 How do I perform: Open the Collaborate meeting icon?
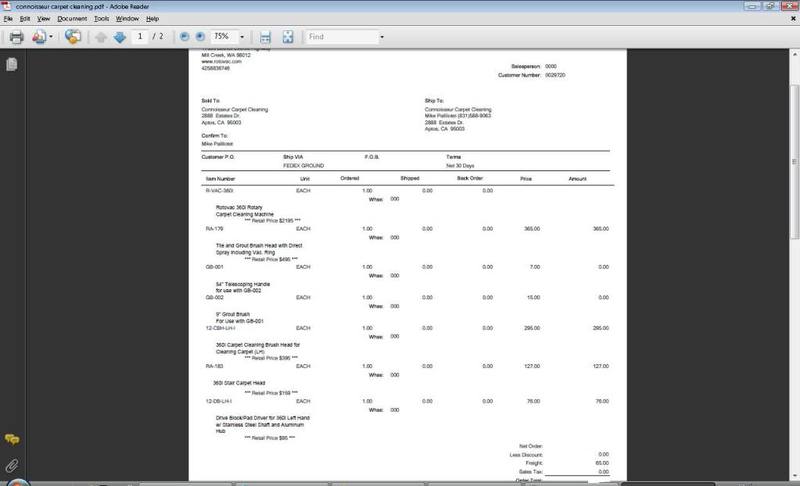72,36
